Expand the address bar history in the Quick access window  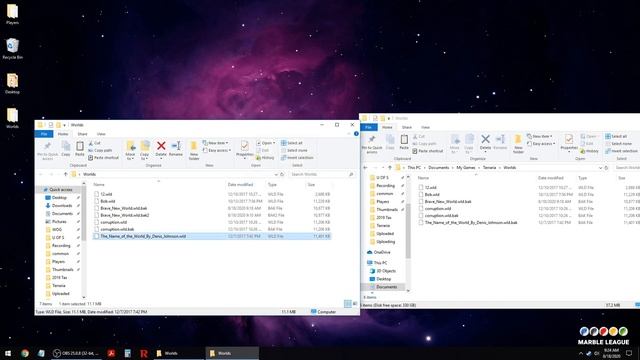(x=276, y=174)
